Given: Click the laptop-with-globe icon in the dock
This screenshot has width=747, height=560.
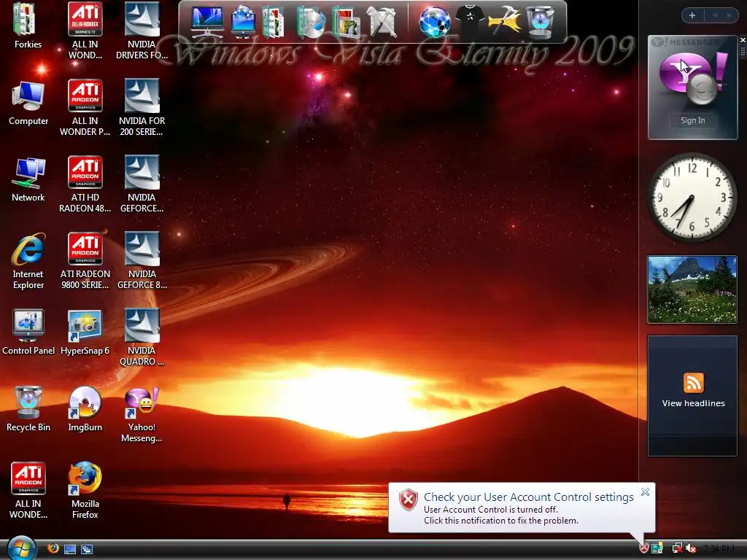Looking at the screenshot, I should coord(244,22).
